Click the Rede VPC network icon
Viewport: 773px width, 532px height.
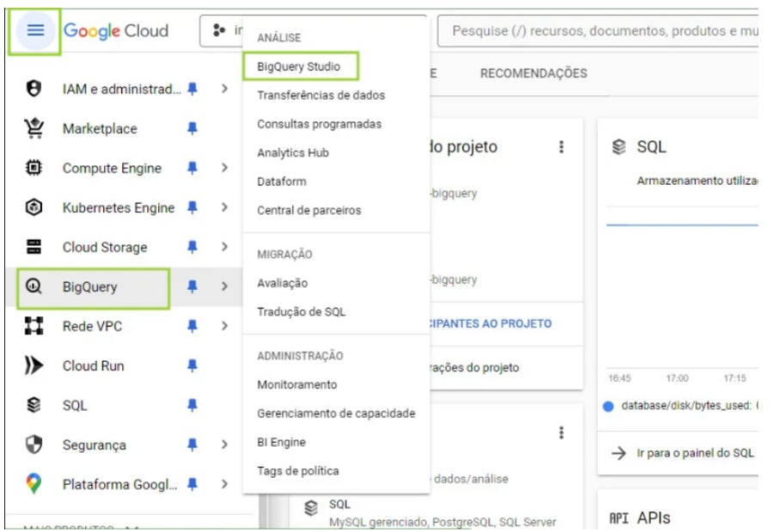34,326
